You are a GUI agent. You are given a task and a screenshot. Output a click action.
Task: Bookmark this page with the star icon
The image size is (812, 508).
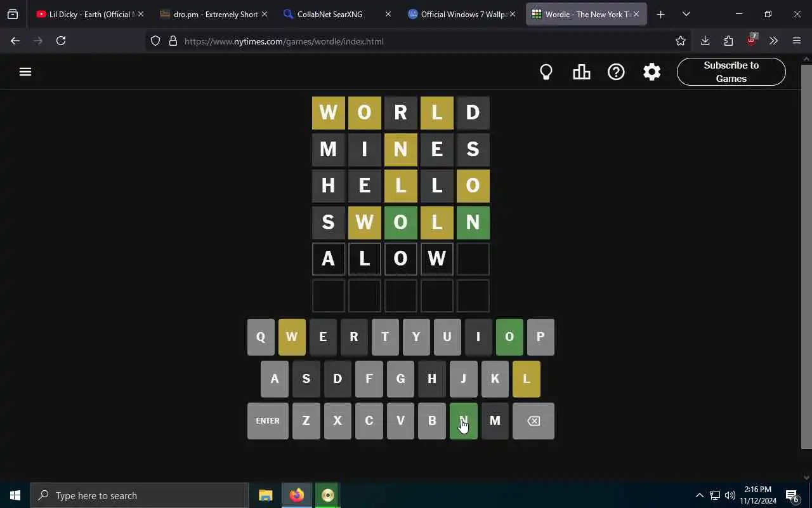pyautogui.click(x=681, y=41)
